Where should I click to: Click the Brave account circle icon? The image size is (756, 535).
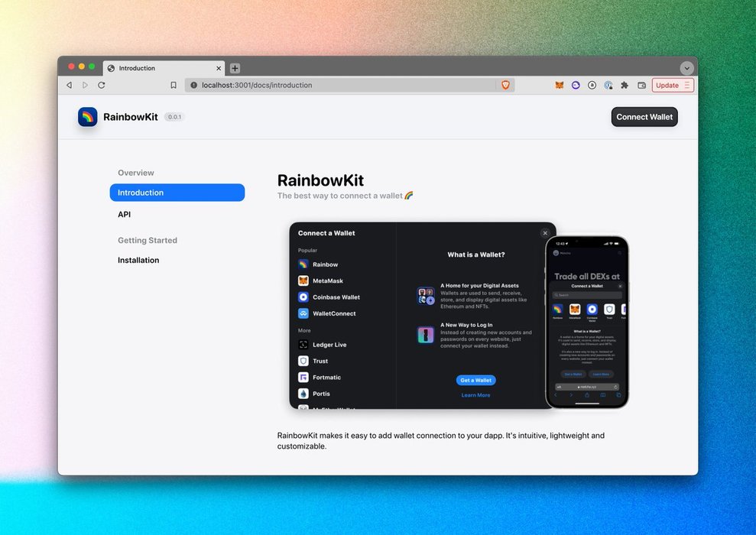pos(592,85)
